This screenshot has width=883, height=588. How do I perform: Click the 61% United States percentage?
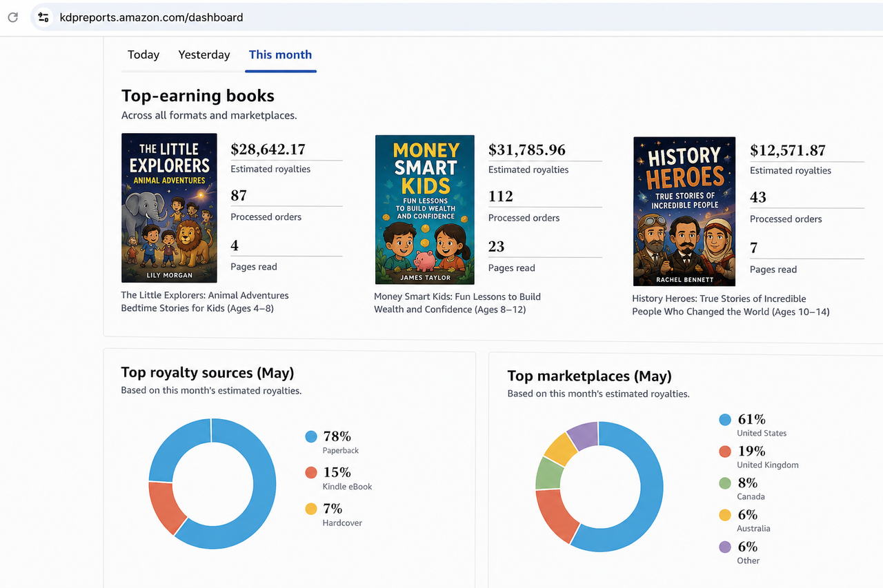pos(751,419)
